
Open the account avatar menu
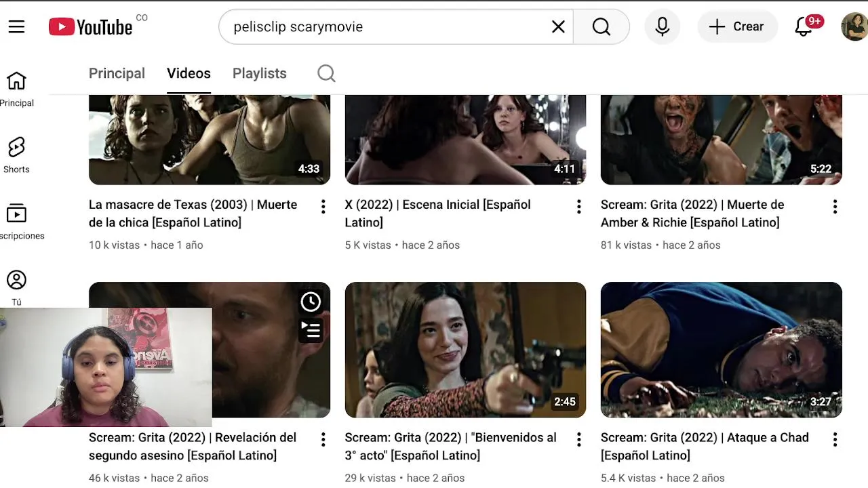(x=854, y=26)
